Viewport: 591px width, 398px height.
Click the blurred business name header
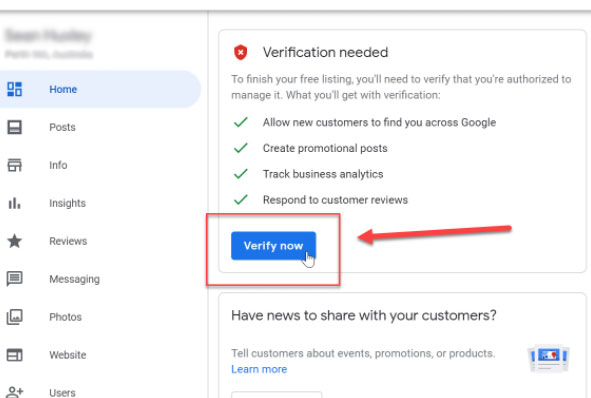click(48, 36)
